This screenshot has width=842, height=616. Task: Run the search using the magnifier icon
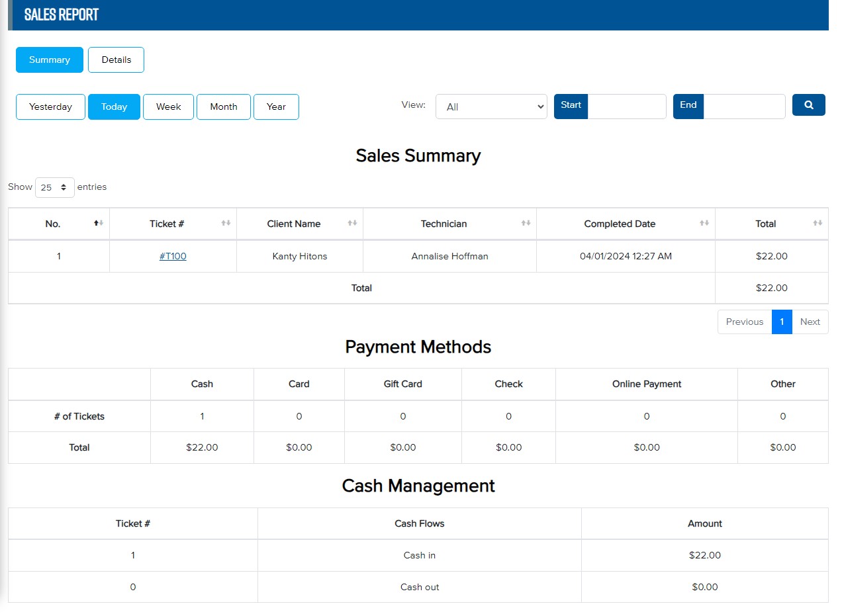click(x=808, y=105)
